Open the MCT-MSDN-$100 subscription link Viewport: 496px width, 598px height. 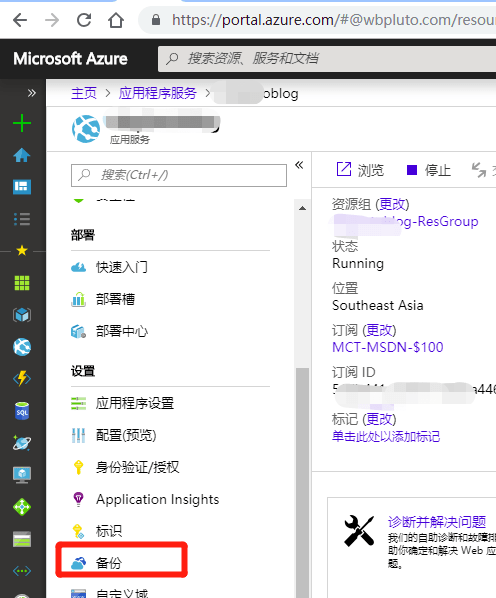[x=388, y=347]
